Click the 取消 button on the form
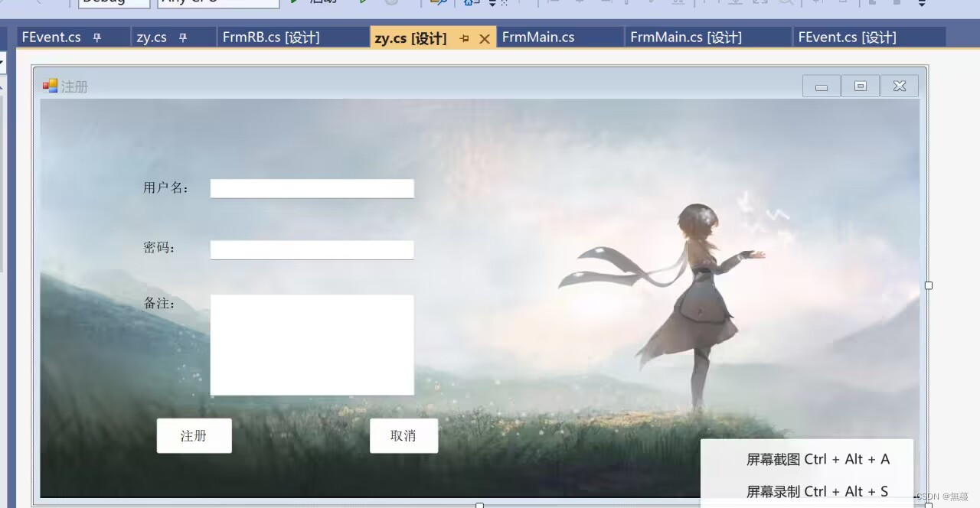Viewport: 980px width, 508px height. pyautogui.click(x=404, y=436)
